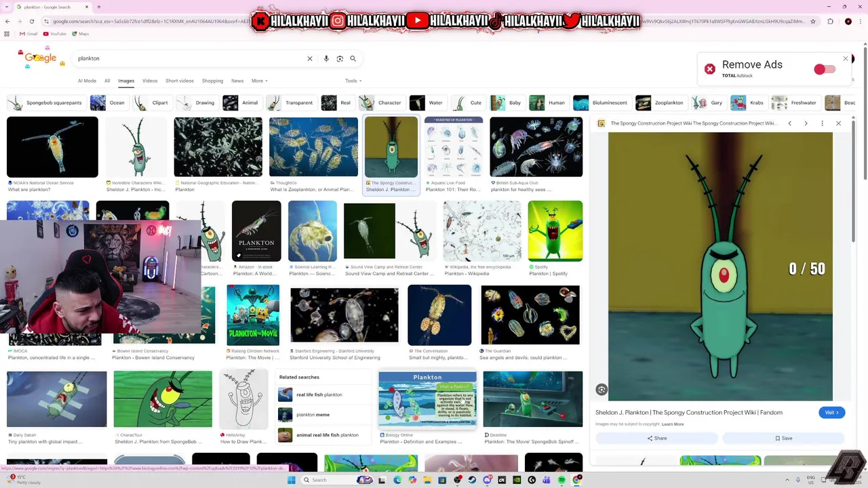Image resolution: width=868 pixels, height=488 pixels.
Task: Toggle the Remove Ads adblock switch
Action: click(x=824, y=69)
